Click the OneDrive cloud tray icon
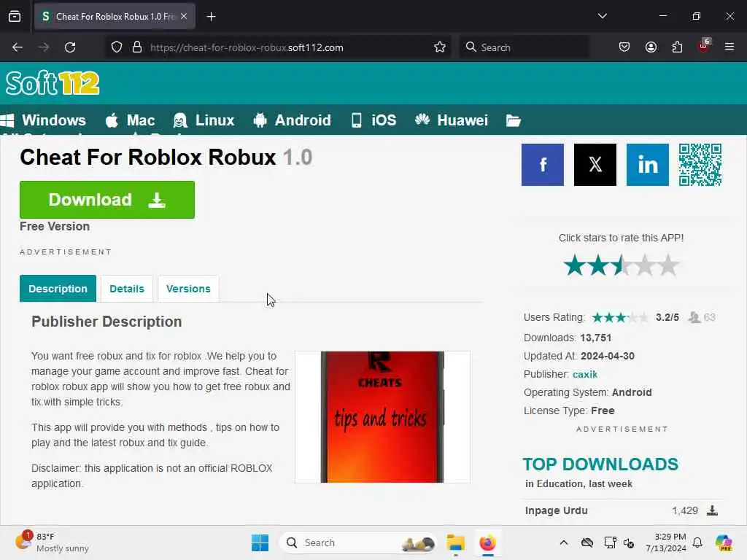 tap(587, 542)
